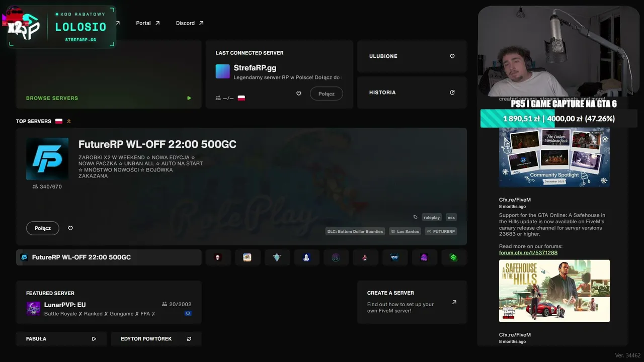
Task: Click the StrefaRP.gg gradient server icon
Action: [x=223, y=71]
